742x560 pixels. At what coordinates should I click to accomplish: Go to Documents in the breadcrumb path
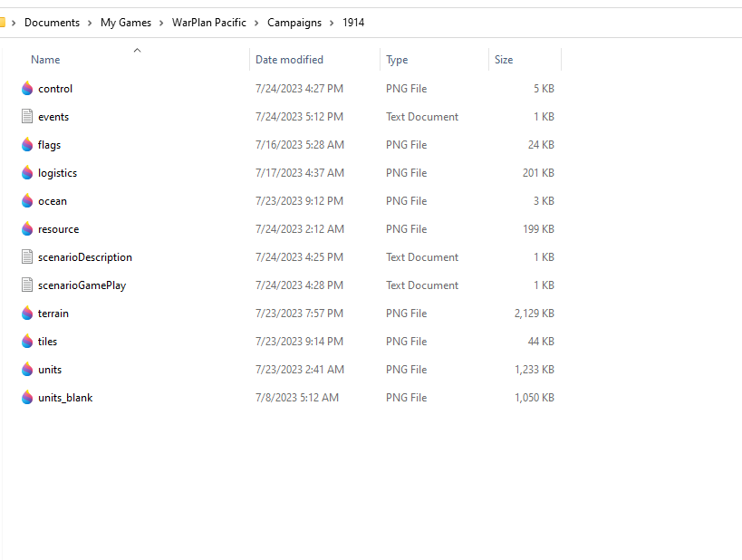tap(52, 23)
